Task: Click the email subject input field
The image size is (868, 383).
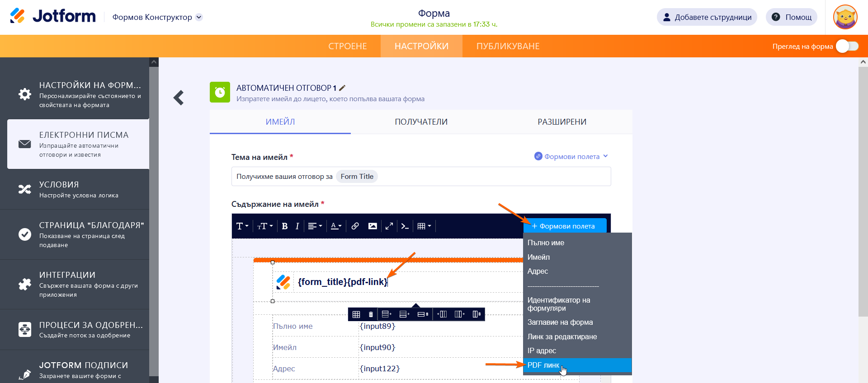Action: click(x=421, y=176)
